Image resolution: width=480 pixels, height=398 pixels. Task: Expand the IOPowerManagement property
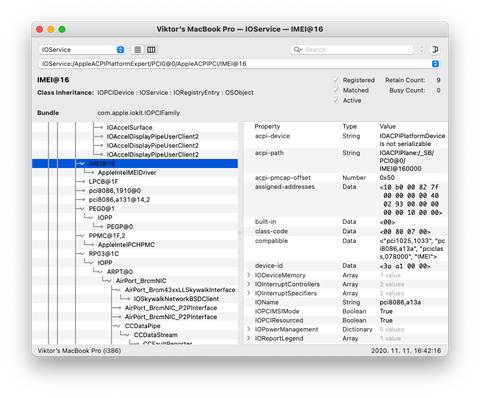pyautogui.click(x=249, y=329)
